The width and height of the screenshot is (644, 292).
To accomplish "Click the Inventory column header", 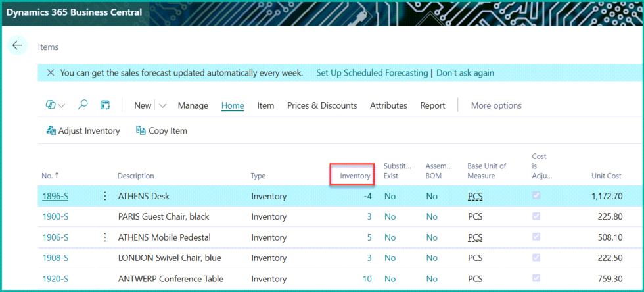I will click(x=355, y=176).
